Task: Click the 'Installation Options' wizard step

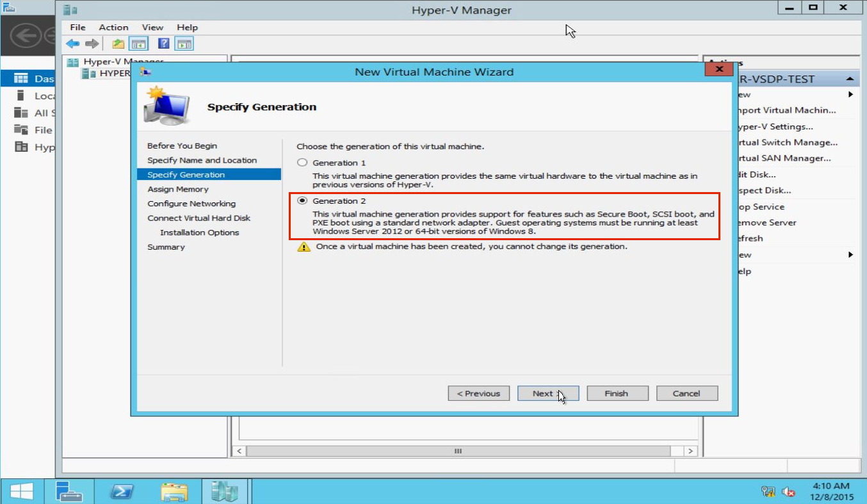Action: tap(199, 232)
